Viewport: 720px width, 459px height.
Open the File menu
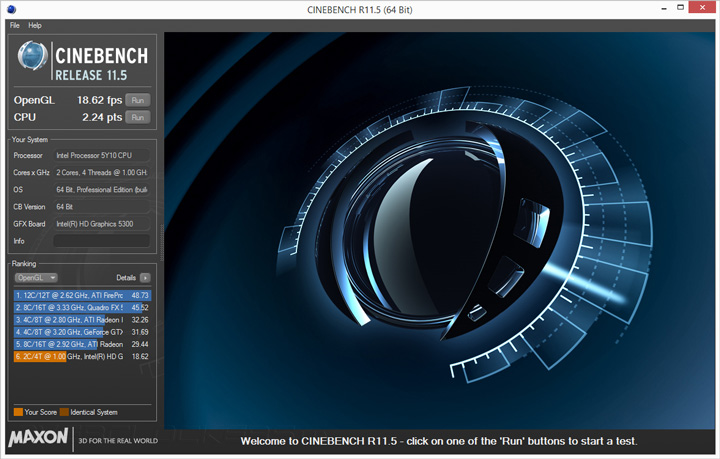pos(14,25)
